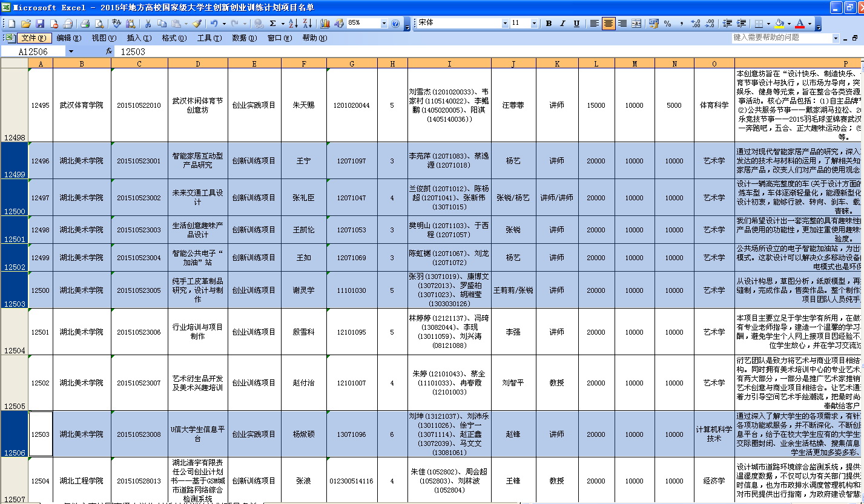Open the 格式(O) menu
Image resolution: width=864 pixels, height=504 pixels.
[x=174, y=38]
